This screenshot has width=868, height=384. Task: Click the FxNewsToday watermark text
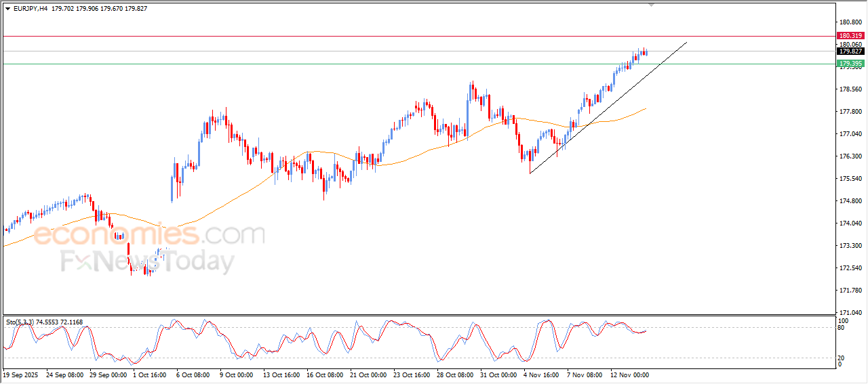148,261
